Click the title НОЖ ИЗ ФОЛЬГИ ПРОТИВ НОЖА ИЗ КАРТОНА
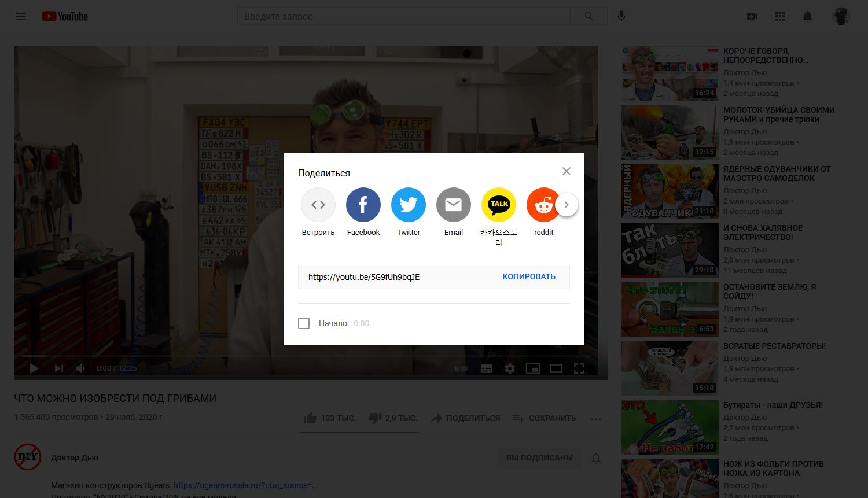Image resolution: width=868 pixels, height=498 pixels. pos(774,469)
